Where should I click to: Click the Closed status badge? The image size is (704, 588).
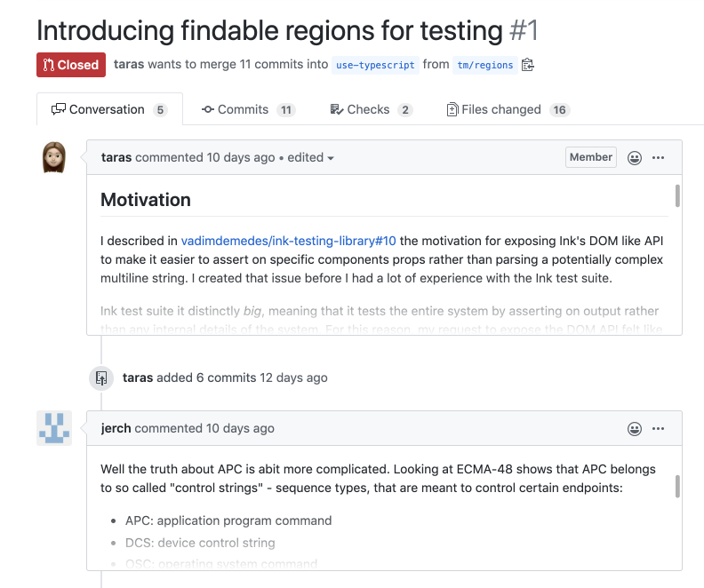tap(70, 65)
